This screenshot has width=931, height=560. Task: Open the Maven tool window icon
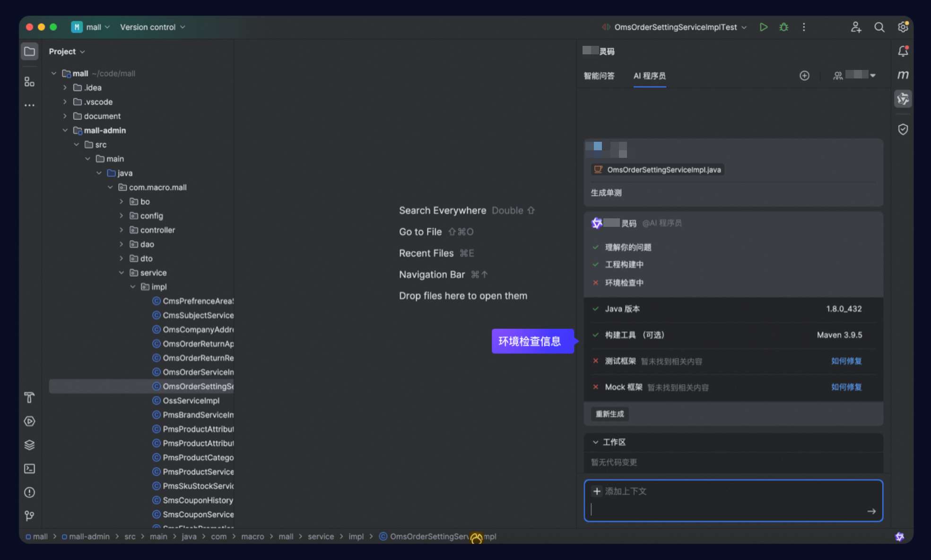pos(903,75)
